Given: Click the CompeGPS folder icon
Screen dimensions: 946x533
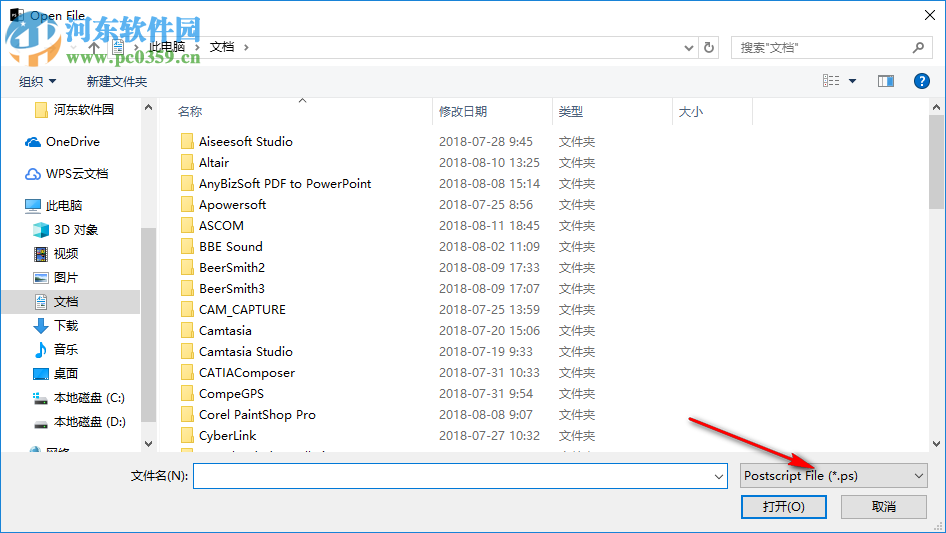Looking at the screenshot, I should 187,394.
